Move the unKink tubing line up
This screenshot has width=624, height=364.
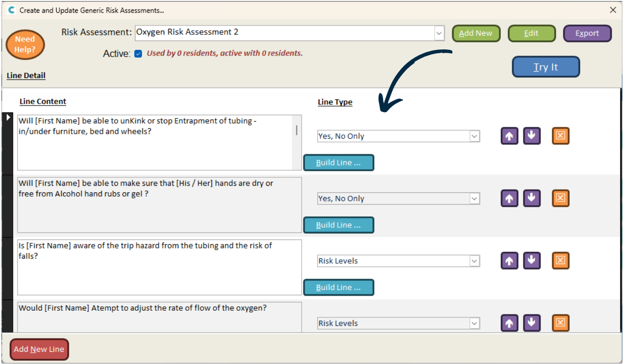coord(509,136)
